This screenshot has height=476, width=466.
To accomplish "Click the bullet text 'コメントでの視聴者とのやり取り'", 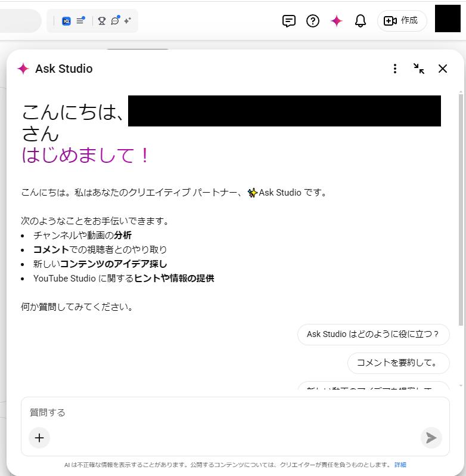I will pos(100,249).
